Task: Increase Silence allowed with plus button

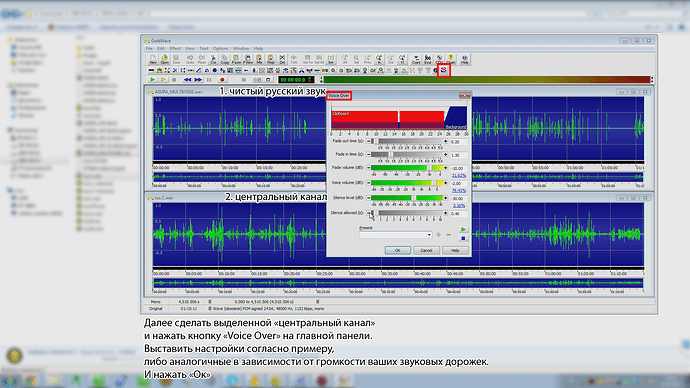Action: pyautogui.click(x=445, y=213)
